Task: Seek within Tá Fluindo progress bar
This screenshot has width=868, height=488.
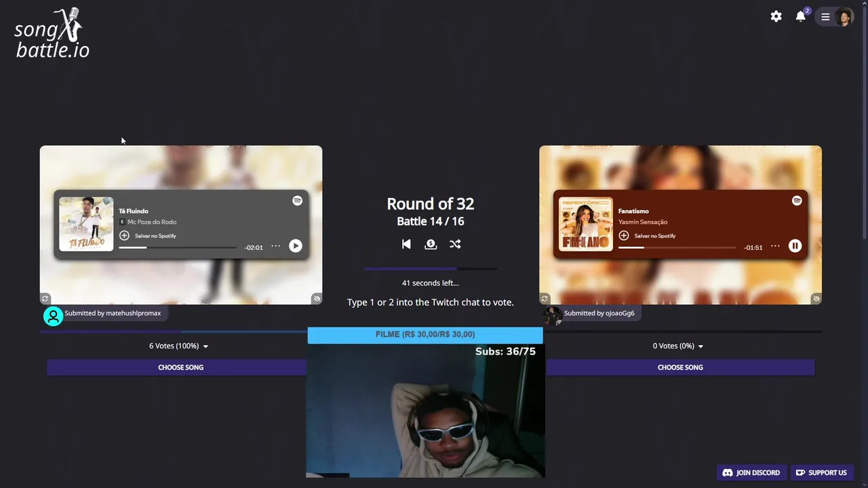Action: point(178,247)
